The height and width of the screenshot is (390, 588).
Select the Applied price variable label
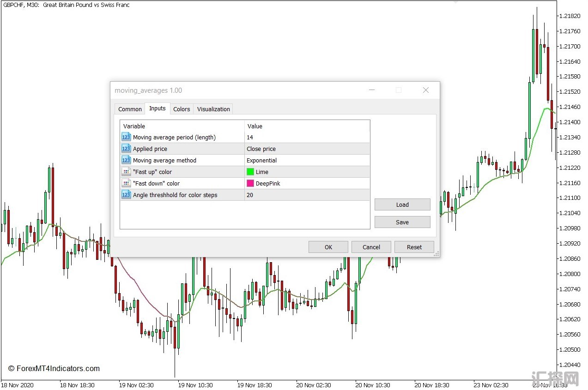click(150, 149)
